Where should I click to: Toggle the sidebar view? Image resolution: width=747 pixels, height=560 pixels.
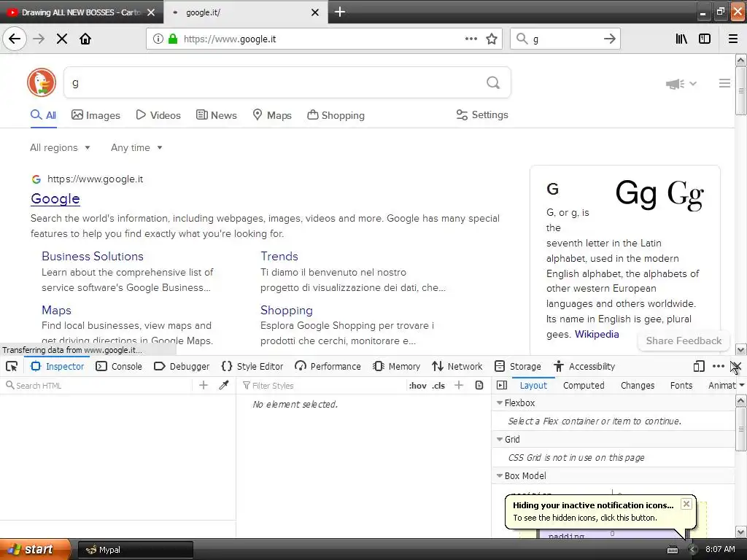[x=705, y=39]
